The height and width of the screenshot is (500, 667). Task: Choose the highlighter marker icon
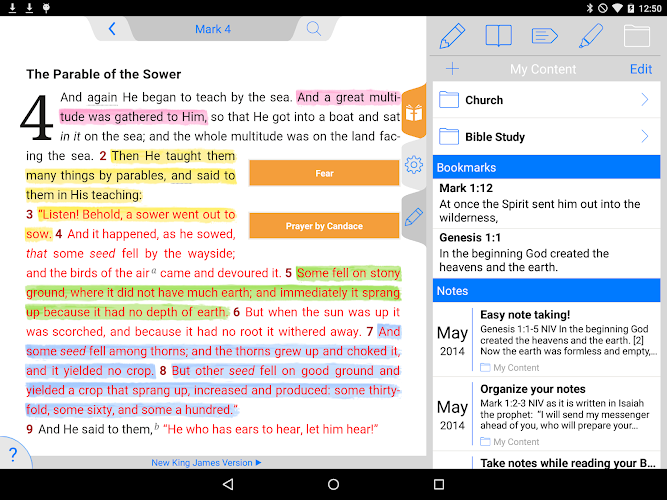point(591,36)
